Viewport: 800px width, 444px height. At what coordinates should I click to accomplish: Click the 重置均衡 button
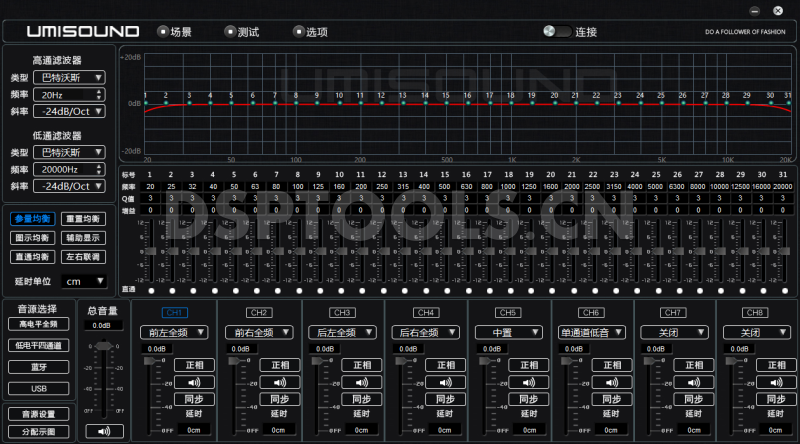(83, 219)
